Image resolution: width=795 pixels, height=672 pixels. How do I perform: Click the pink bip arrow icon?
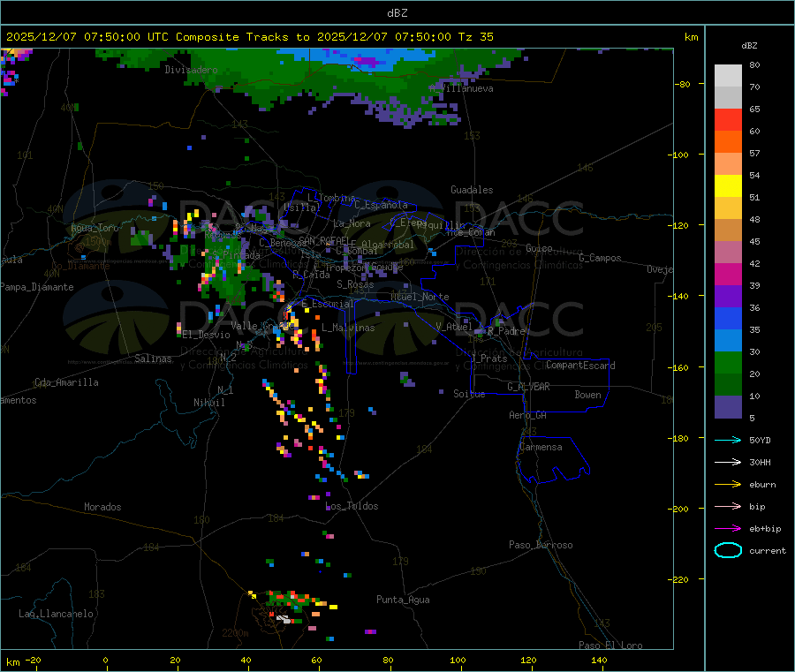(x=728, y=506)
